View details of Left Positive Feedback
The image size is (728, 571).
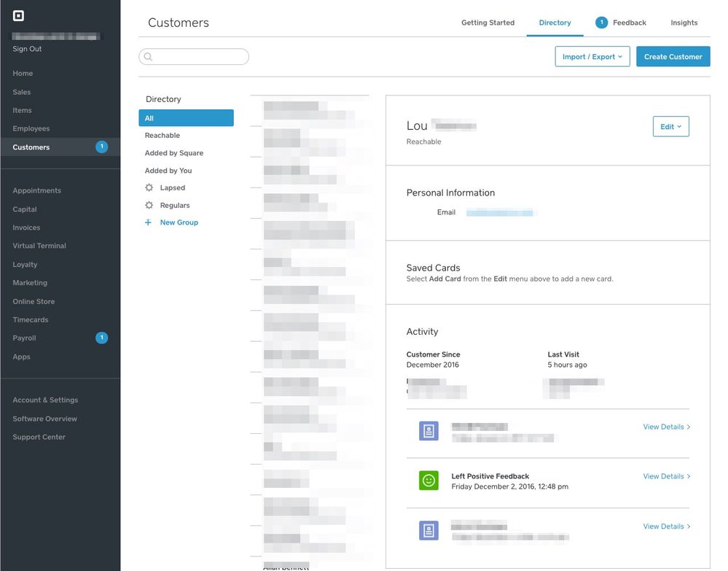(x=666, y=476)
